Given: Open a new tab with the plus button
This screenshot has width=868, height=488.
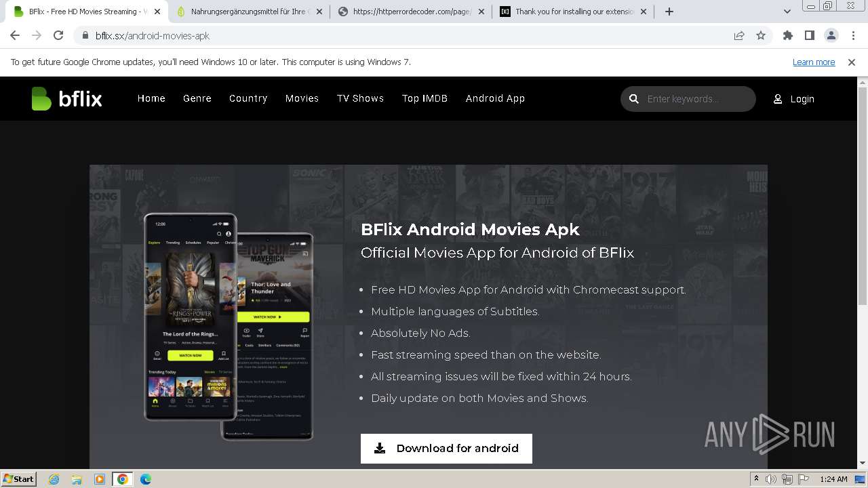Looking at the screenshot, I should [x=669, y=12].
